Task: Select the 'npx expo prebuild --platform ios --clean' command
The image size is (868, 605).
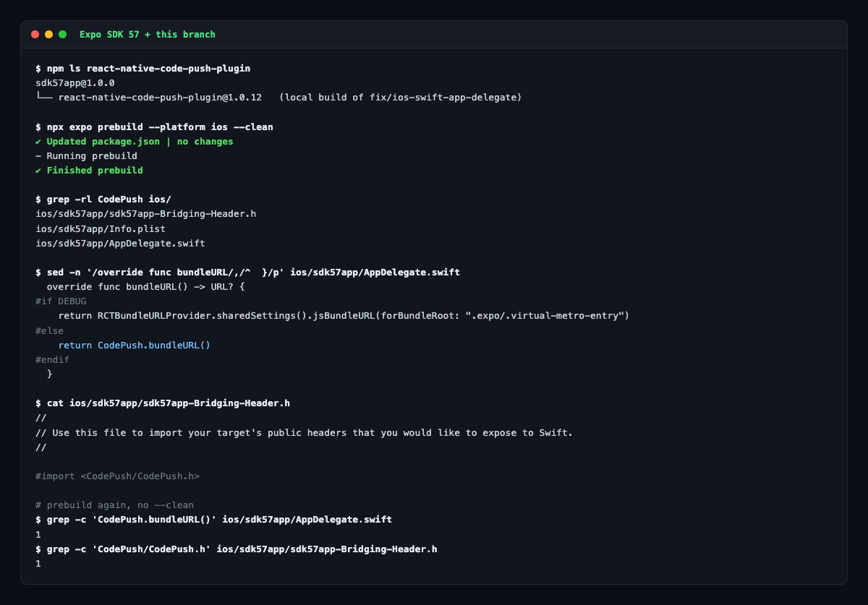Action: tap(154, 126)
